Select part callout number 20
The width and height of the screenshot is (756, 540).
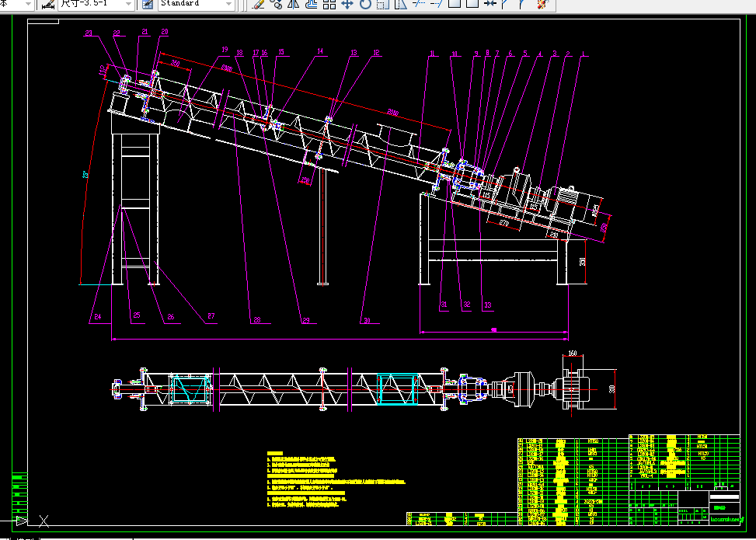[x=165, y=32]
